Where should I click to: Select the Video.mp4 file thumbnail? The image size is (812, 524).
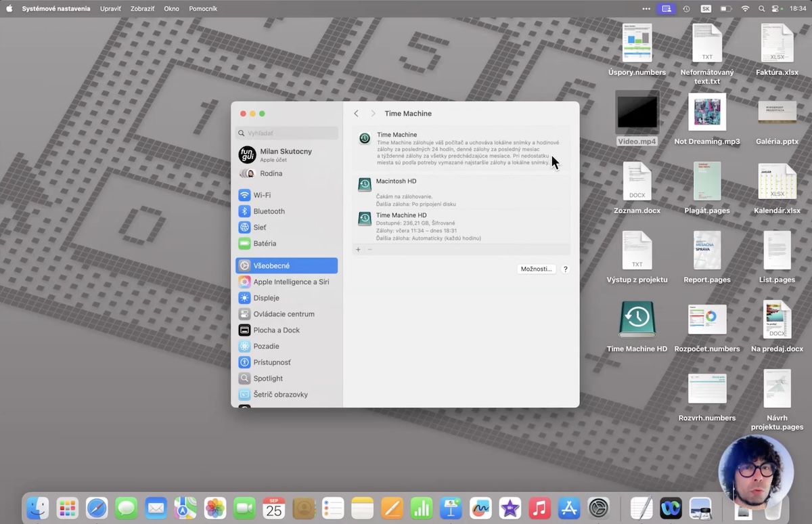[x=637, y=112]
